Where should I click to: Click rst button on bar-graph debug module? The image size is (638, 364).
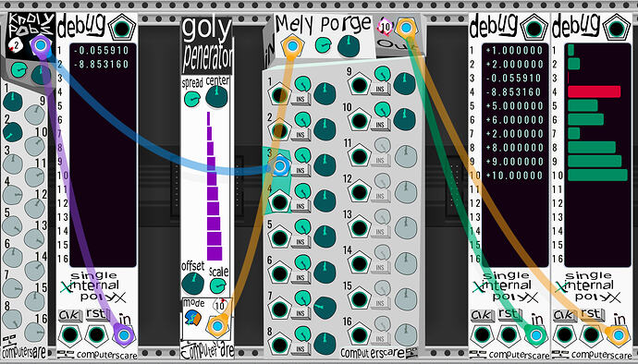click(x=591, y=315)
